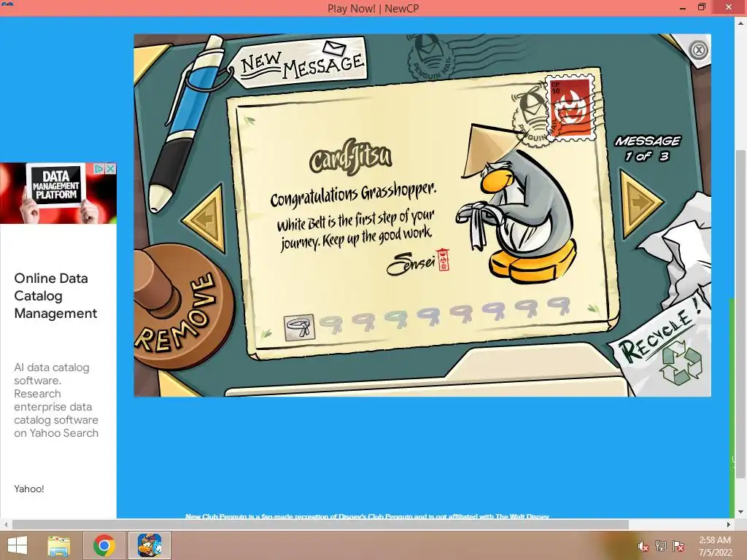Go to the previous message arrow
This screenshot has height=560, width=747.
click(x=205, y=219)
